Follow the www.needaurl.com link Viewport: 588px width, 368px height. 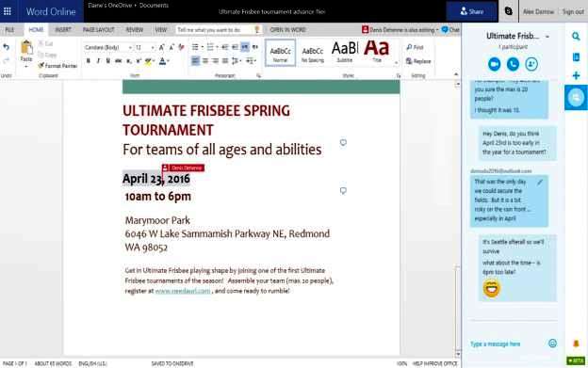[x=183, y=291]
